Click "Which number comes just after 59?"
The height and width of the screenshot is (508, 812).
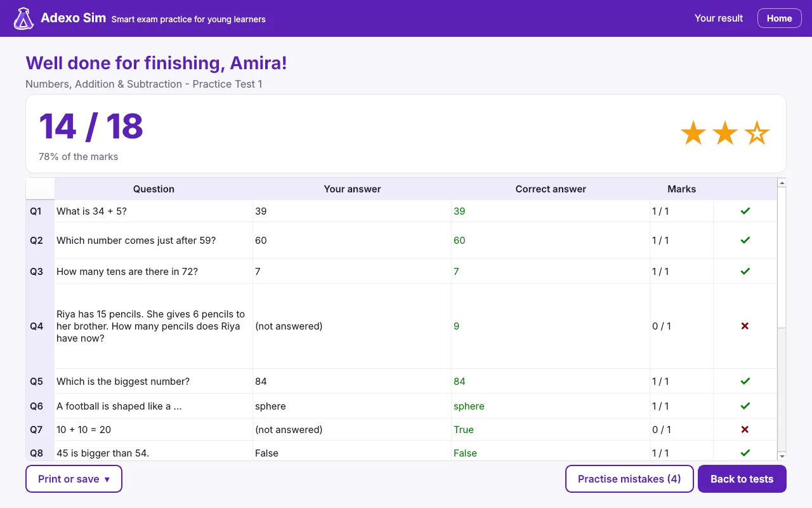coord(136,240)
